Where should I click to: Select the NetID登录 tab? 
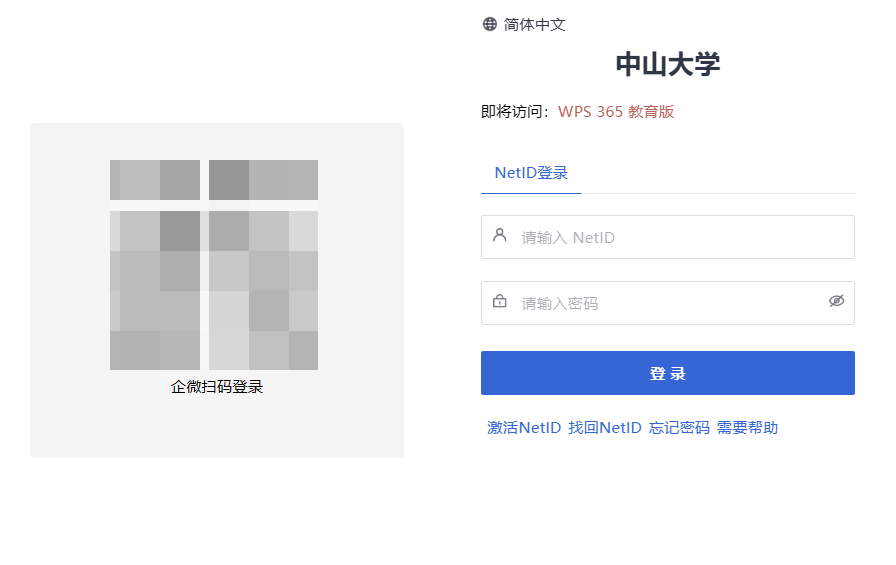(x=531, y=173)
